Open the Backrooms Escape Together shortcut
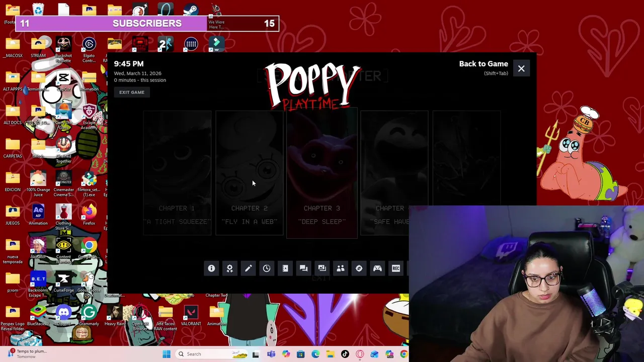Viewport: 644px width, 362px height. point(38,285)
